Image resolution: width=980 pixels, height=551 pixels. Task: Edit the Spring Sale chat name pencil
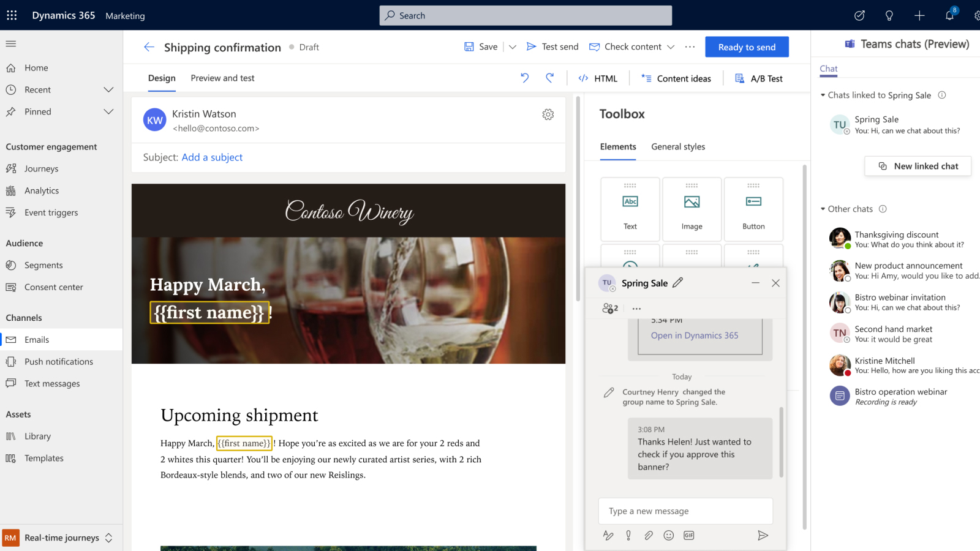[x=677, y=283]
